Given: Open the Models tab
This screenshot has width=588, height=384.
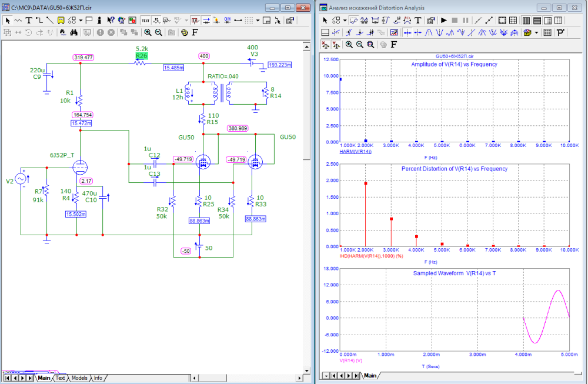Looking at the screenshot, I should click(79, 378).
